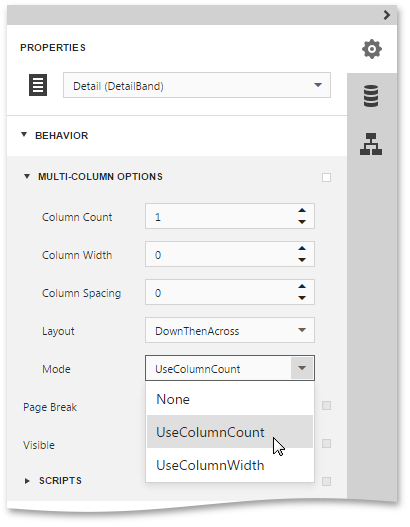Expand the Scripts section
Screen dimensions: 410x527
(x=27, y=481)
